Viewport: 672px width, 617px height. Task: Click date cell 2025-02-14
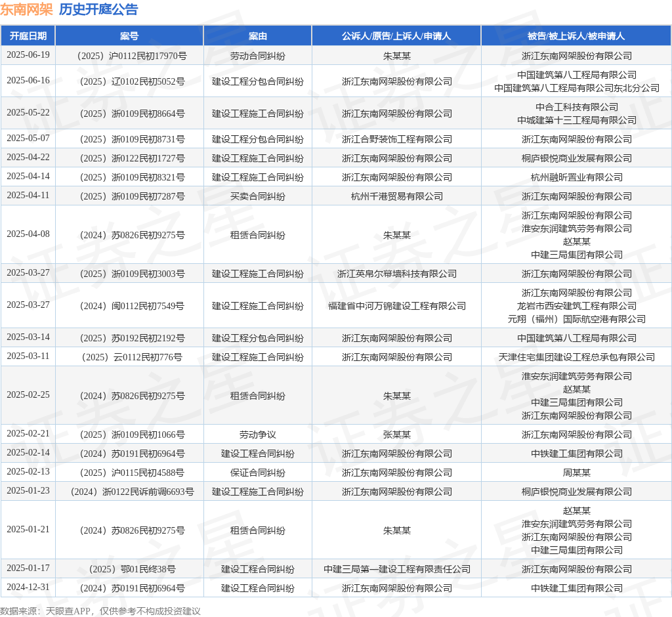tap(28, 453)
